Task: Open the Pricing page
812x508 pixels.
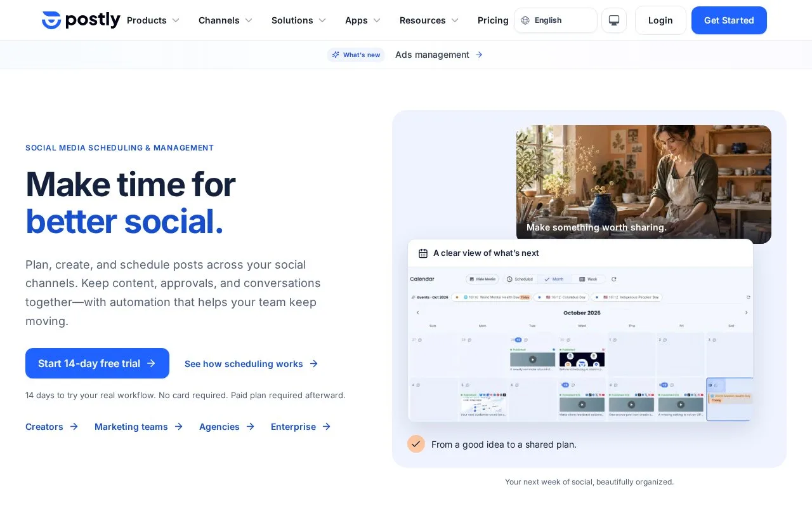Action: click(493, 20)
